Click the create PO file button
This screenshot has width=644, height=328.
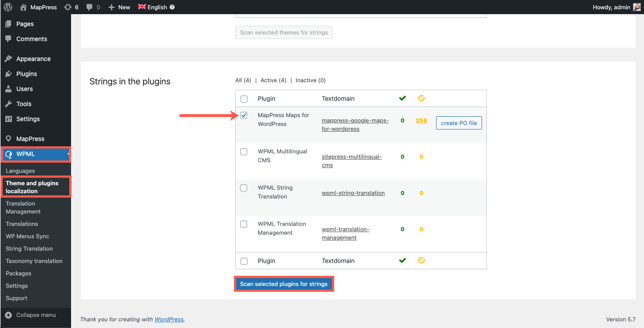(x=459, y=123)
